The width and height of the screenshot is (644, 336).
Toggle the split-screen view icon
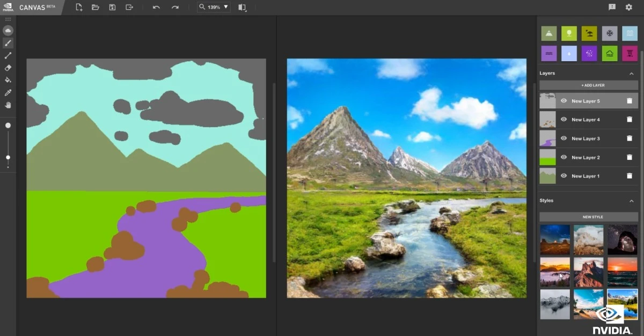(x=241, y=8)
